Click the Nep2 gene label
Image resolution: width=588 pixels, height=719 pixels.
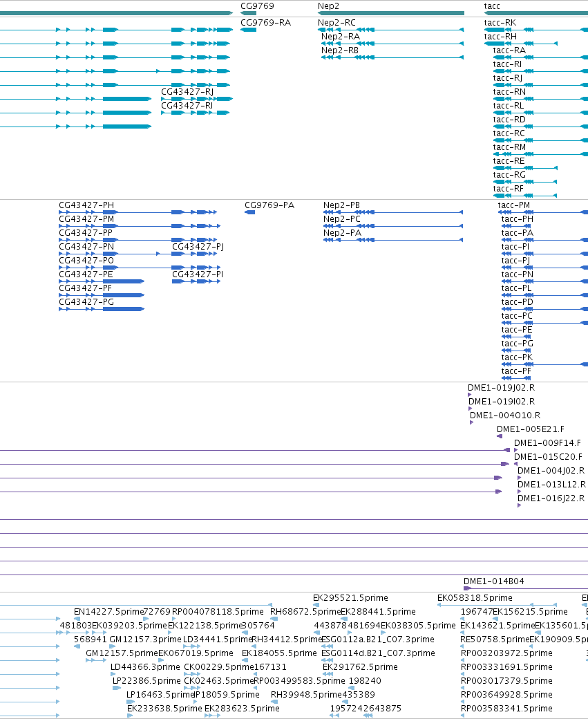tap(328, 6)
